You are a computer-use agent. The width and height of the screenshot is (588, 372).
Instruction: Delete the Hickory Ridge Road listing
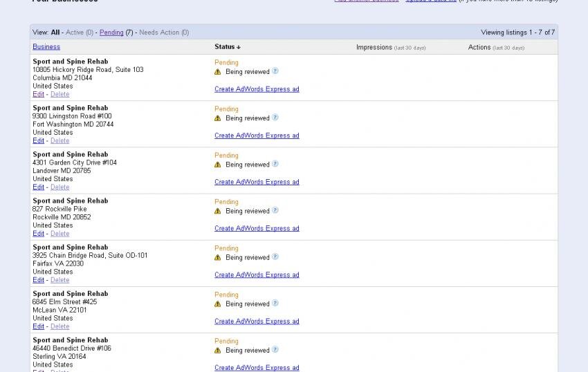pyautogui.click(x=60, y=94)
